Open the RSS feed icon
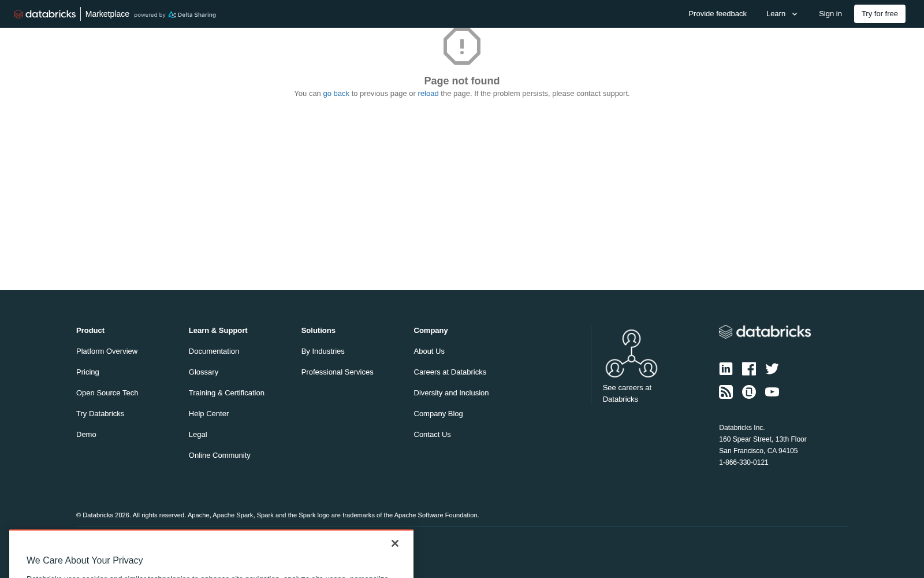Screen dimensions: 924x578 click(x=726, y=392)
